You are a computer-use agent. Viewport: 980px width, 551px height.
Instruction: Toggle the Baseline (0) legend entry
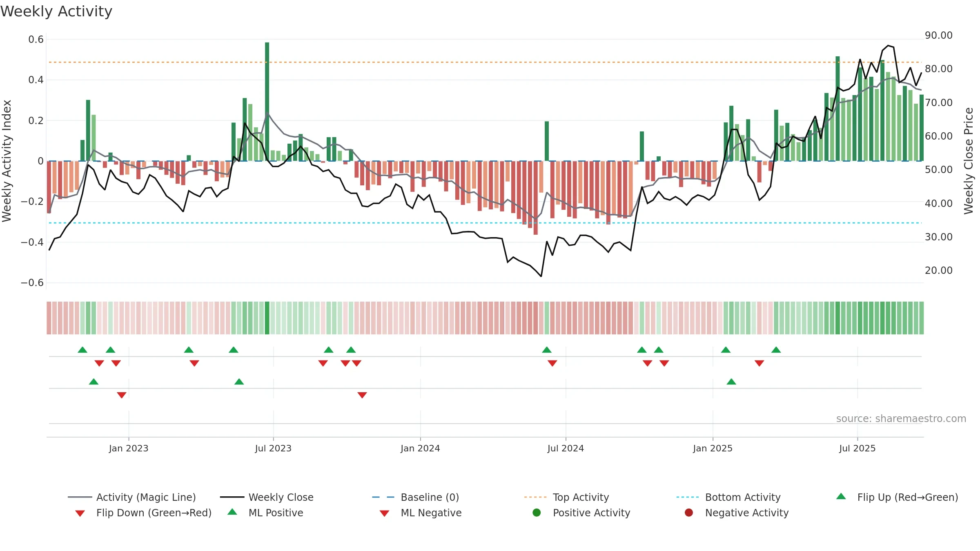[x=416, y=497]
